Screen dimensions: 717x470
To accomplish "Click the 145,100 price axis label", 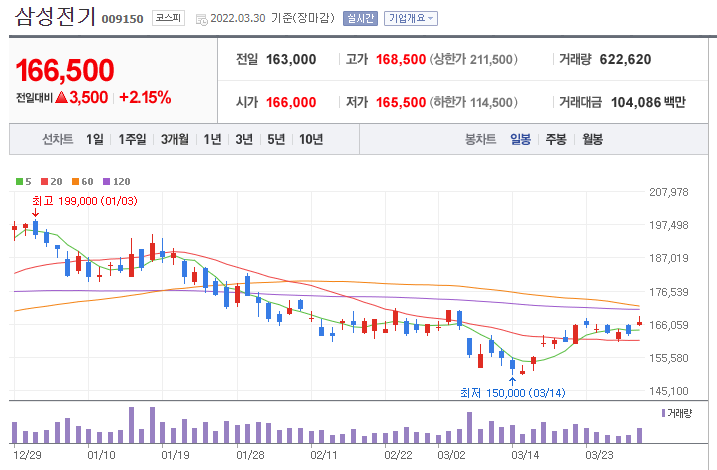I will tap(669, 391).
